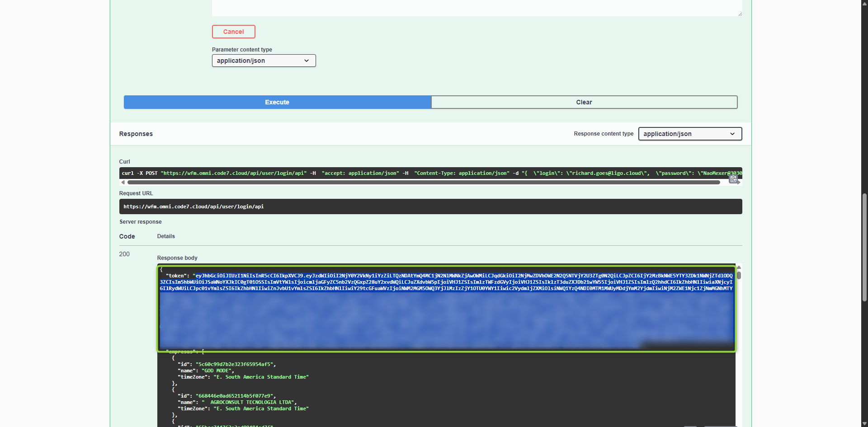Click the highlighted token value text
The height and width of the screenshot is (427, 868).
[446, 282]
